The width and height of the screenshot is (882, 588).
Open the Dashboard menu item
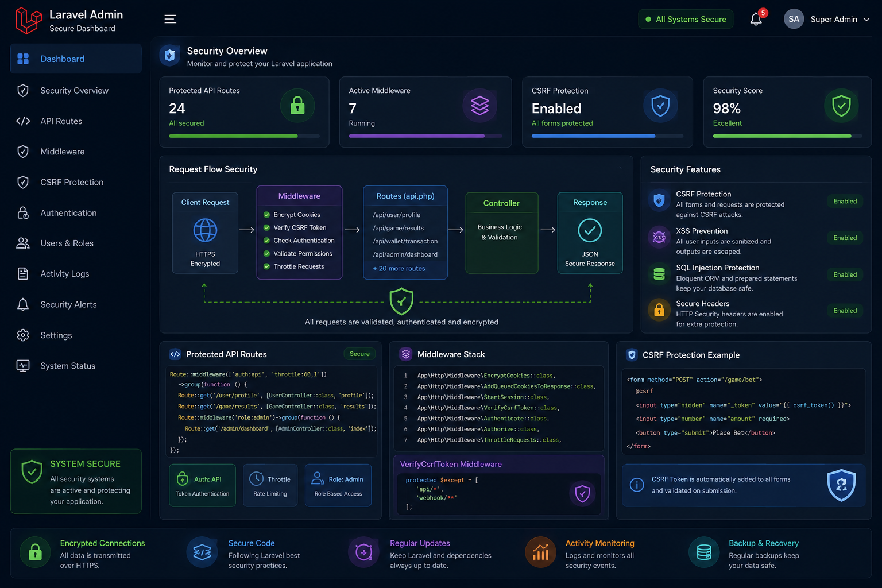click(76, 59)
